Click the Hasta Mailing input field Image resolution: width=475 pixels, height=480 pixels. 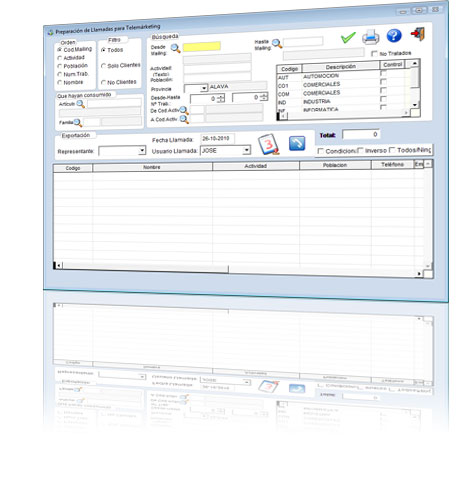303,42
